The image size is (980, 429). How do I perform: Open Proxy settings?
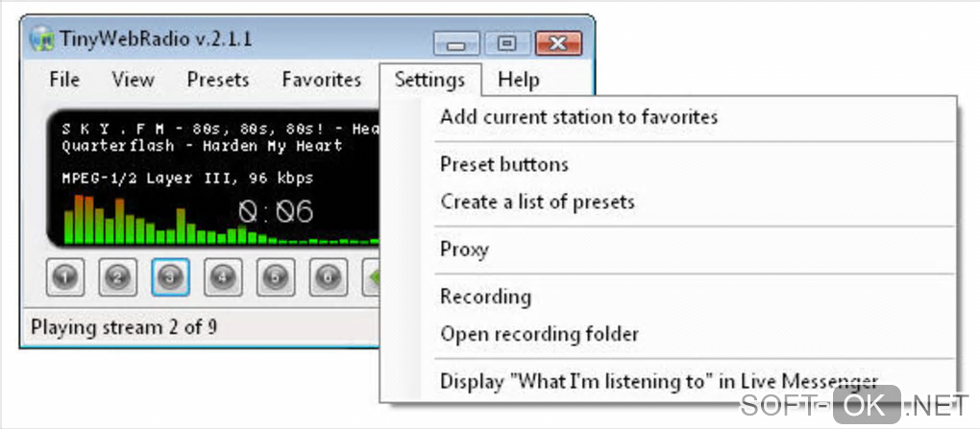click(669, 250)
